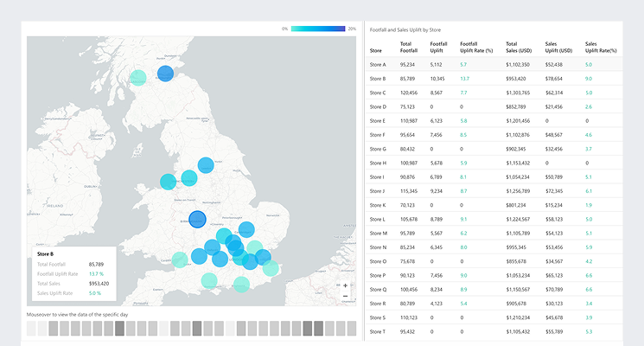Zoom in on the map with plus button
This screenshot has height=346, width=644.
coord(346,285)
